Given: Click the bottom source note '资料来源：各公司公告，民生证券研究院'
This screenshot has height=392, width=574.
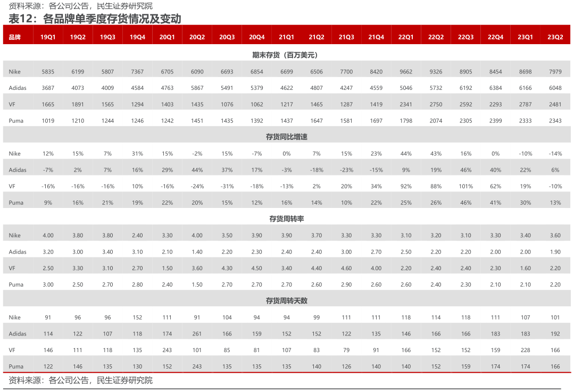Looking at the screenshot, I should 80,380.
